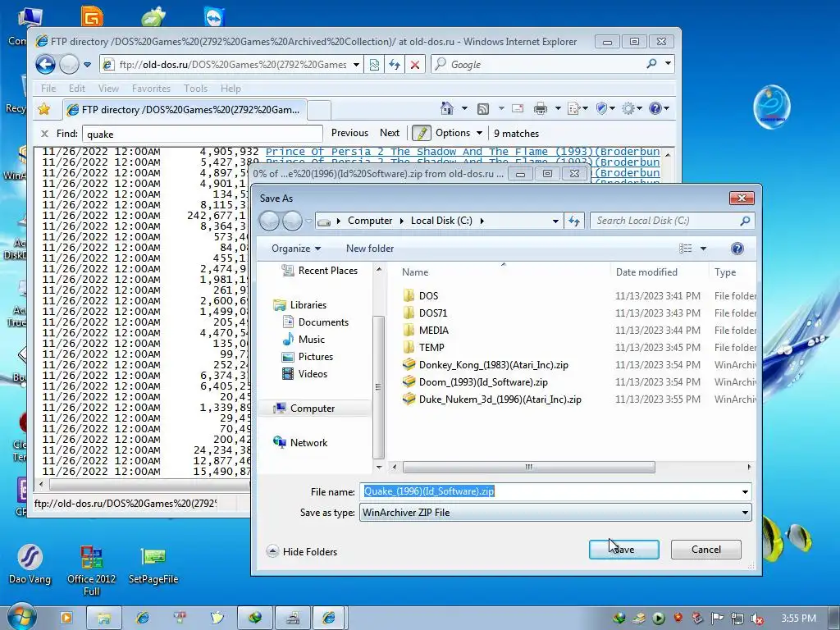Open the search provider dropdown arrow
Image resolution: width=840 pixels, height=630 pixels.
pyautogui.click(x=668, y=64)
